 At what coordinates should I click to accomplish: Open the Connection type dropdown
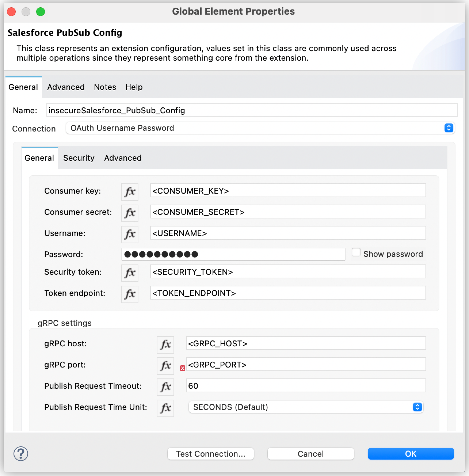tap(448, 128)
